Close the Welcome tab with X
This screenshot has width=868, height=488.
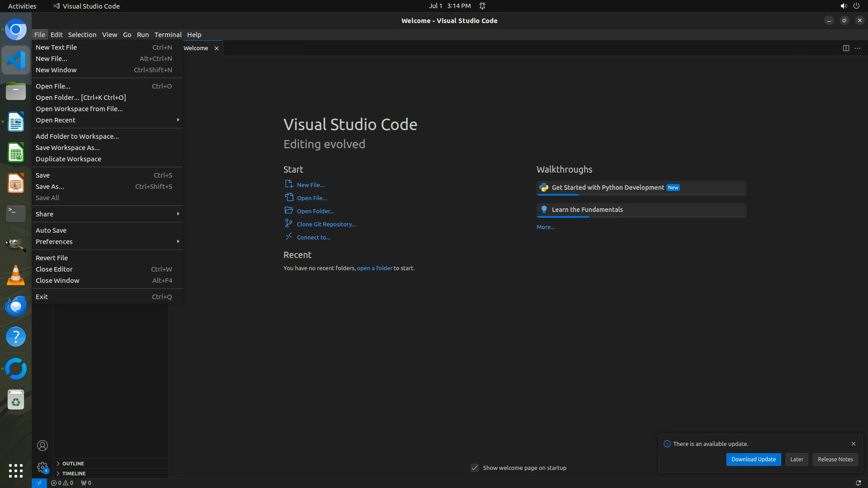pos(217,48)
